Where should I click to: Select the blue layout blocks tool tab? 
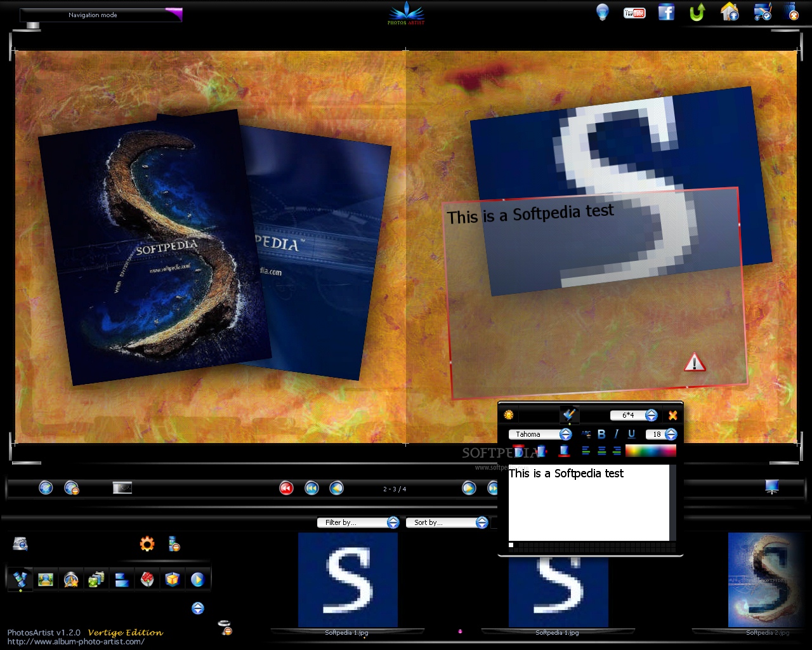(122, 579)
